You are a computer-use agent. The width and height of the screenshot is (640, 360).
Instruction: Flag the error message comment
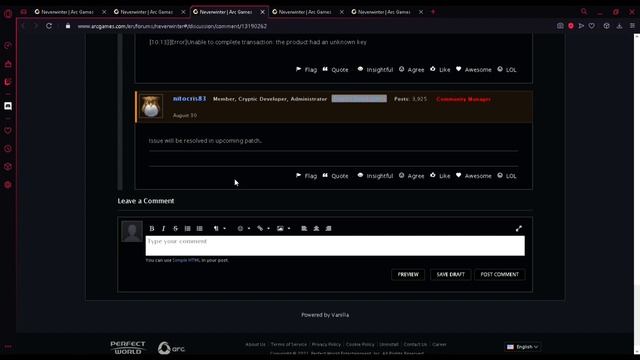[x=307, y=70]
